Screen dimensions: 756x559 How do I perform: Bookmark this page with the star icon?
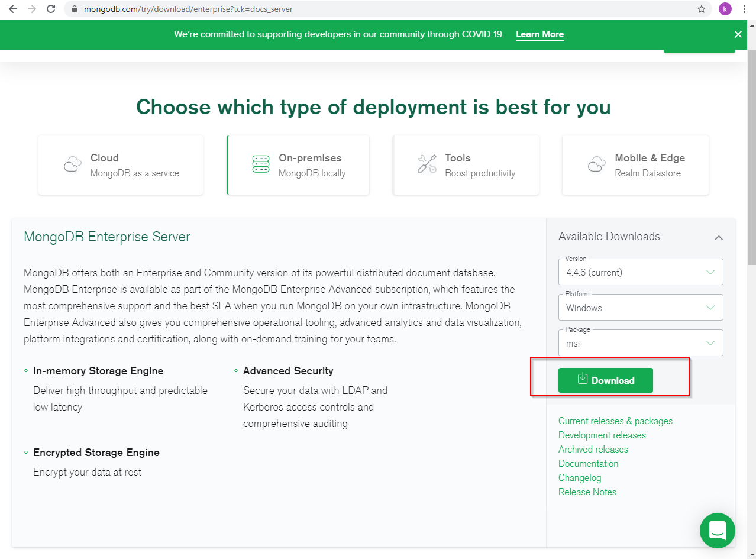(702, 9)
